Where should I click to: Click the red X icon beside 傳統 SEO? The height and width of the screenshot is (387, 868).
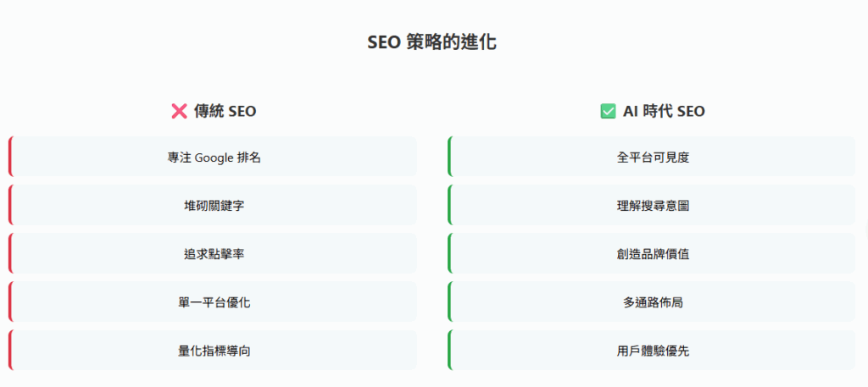pyautogui.click(x=179, y=111)
